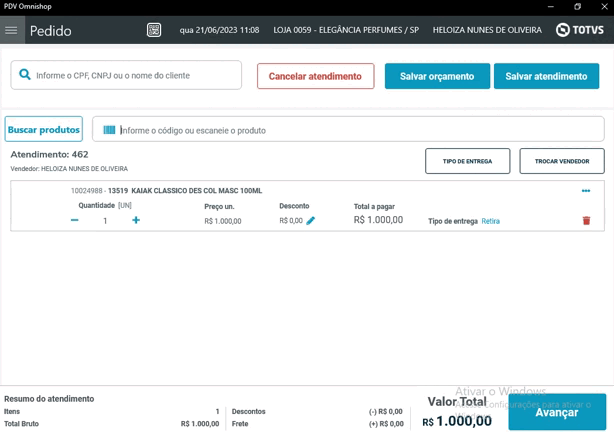Increase quantity with the plus icon

tap(136, 220)
